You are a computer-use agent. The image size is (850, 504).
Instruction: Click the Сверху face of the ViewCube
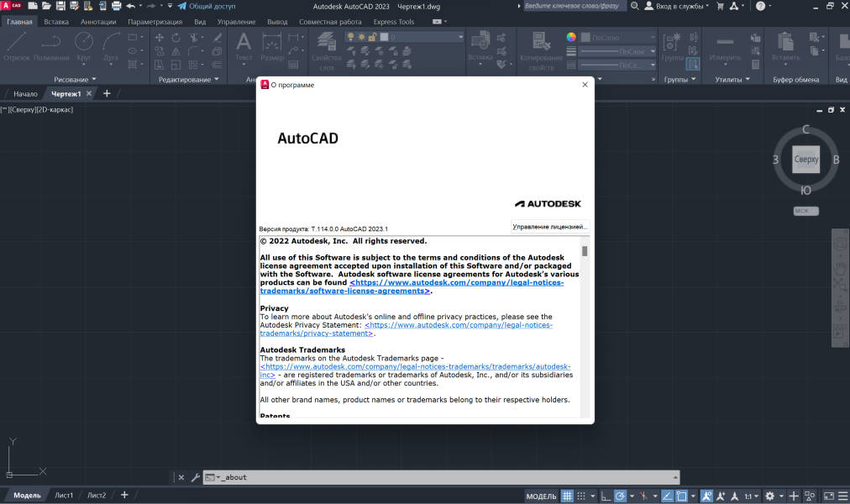click(x=805, y=160)
